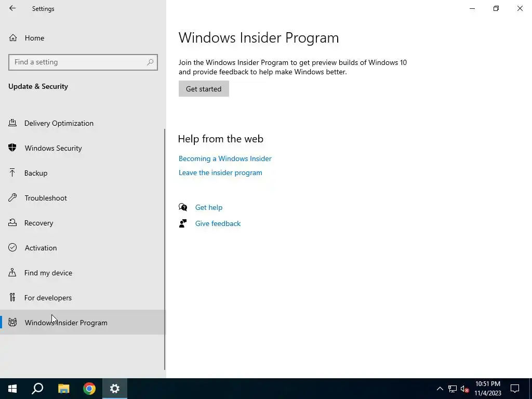The width and height of the screenshot is (532, 399).
Task: Select the Activation checkmark icon
Action: (x=12, y=247)
